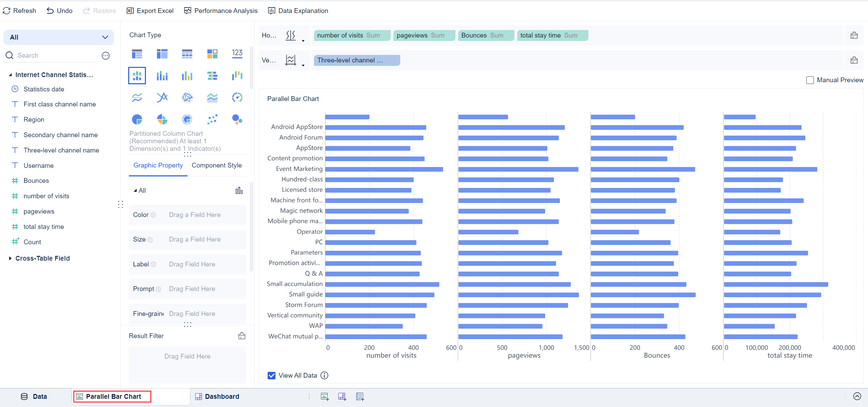This screenshot has height=407, width=868.
Task: Open the search options ellipsis icon
Action: point(106,56)
